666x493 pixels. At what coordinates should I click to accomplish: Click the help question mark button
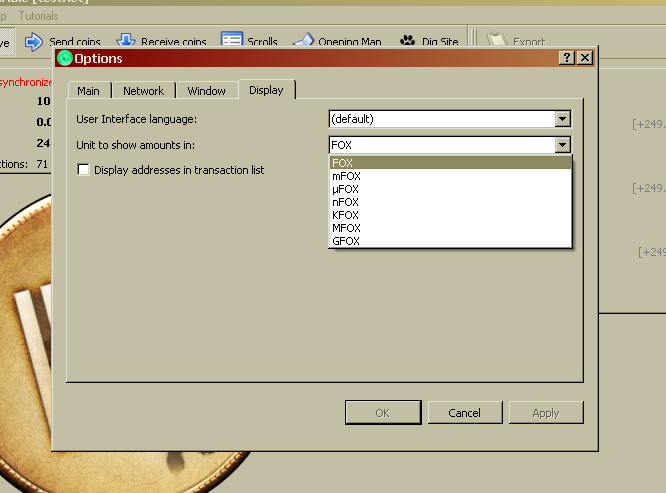(x=567, y=58)
